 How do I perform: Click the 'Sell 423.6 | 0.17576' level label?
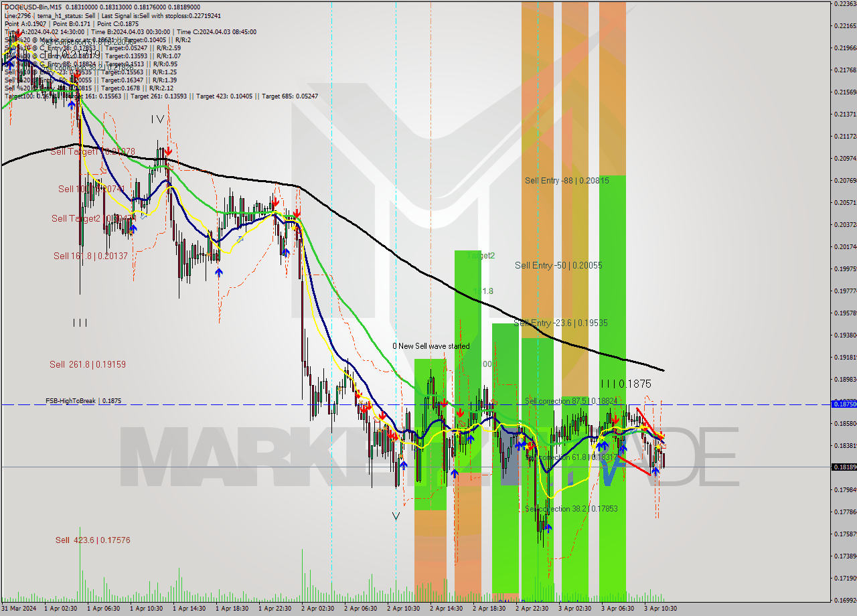(x=92, y=540)
